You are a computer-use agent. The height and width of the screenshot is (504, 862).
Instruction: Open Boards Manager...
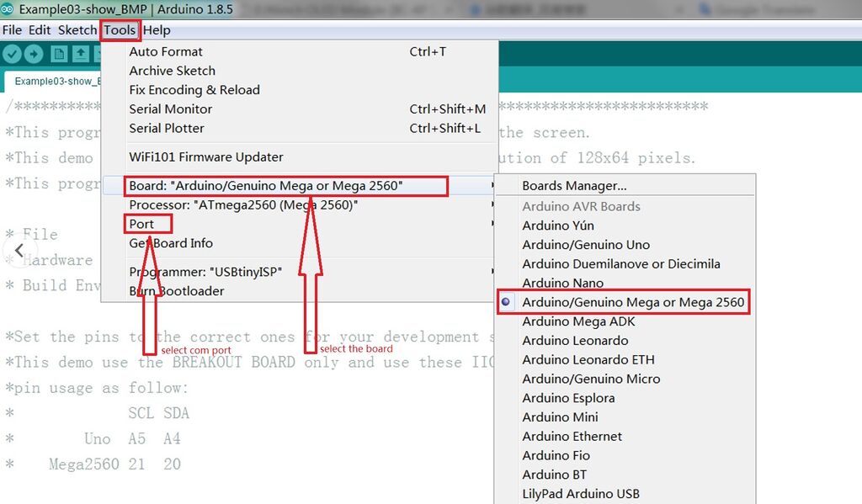574,186
